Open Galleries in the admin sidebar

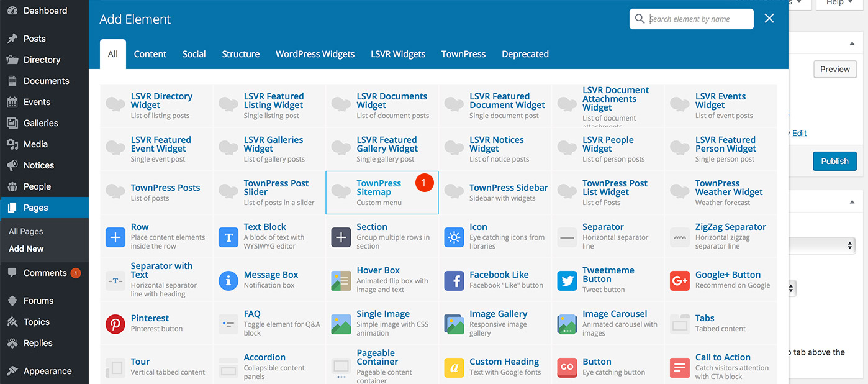(x=41, y=123)
